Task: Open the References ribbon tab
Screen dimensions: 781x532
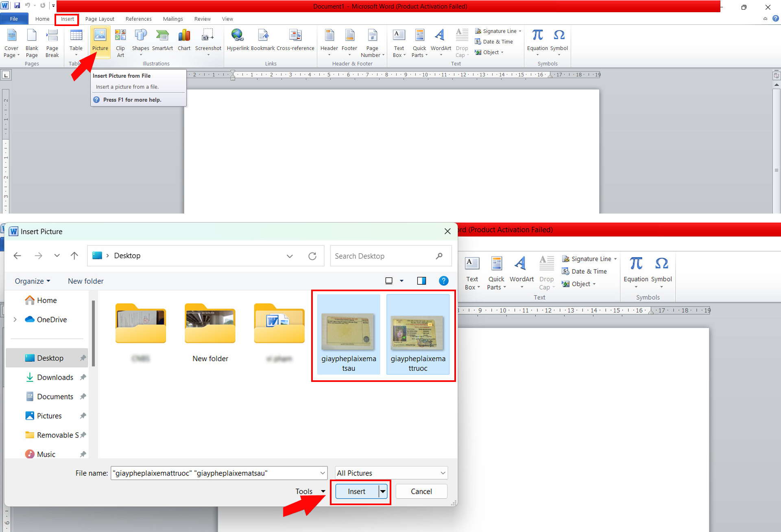Action: click(137, 18)
